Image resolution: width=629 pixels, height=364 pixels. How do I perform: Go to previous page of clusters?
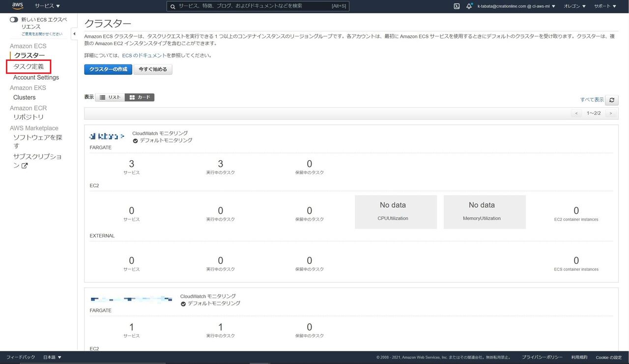(x=576, y=113)
